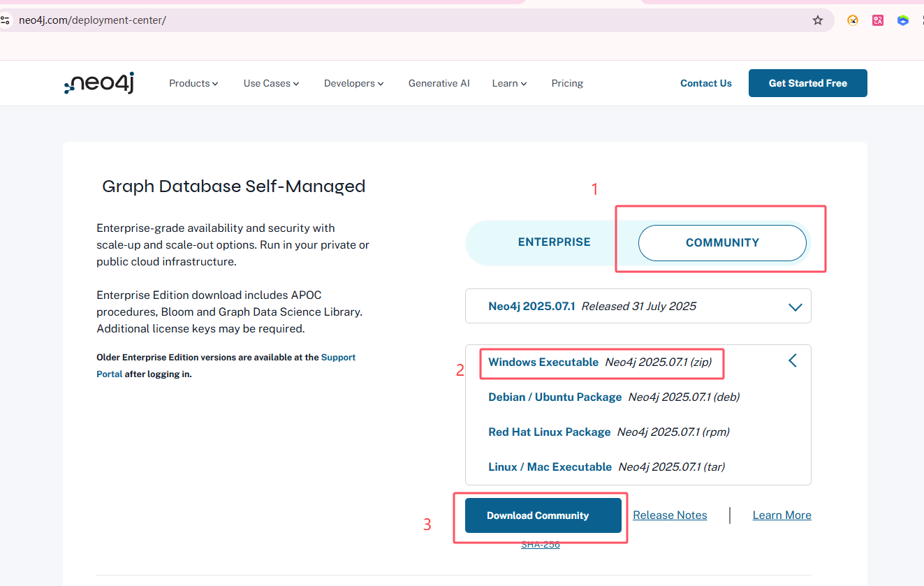Viewport: 924px width, 586px height.
Task: Select Debian / Ubuntu Package option
Action: 614,397
